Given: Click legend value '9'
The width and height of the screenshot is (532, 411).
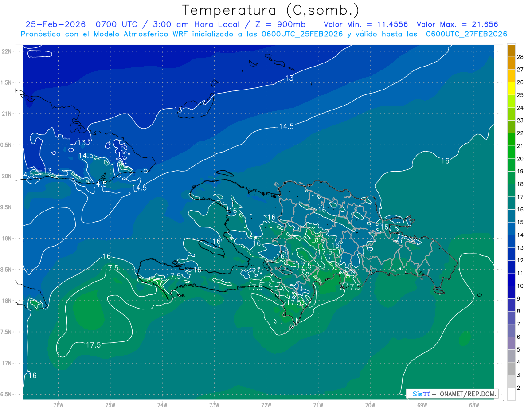Looking at the screenshot, I should click(519, 299).
